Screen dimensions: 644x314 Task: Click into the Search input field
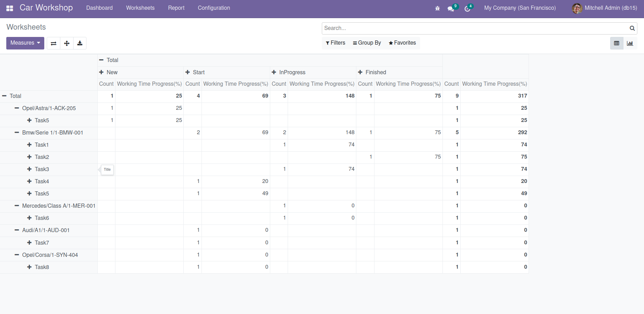pos(474,28)
